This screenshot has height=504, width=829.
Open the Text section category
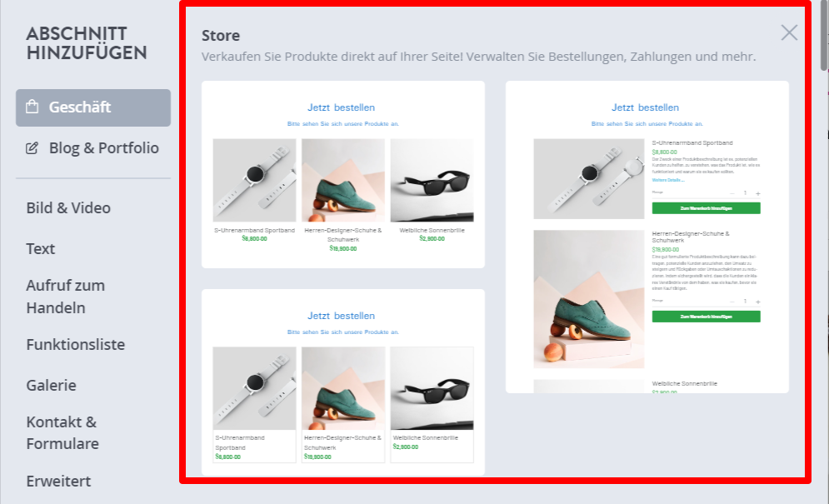(41, 248)
